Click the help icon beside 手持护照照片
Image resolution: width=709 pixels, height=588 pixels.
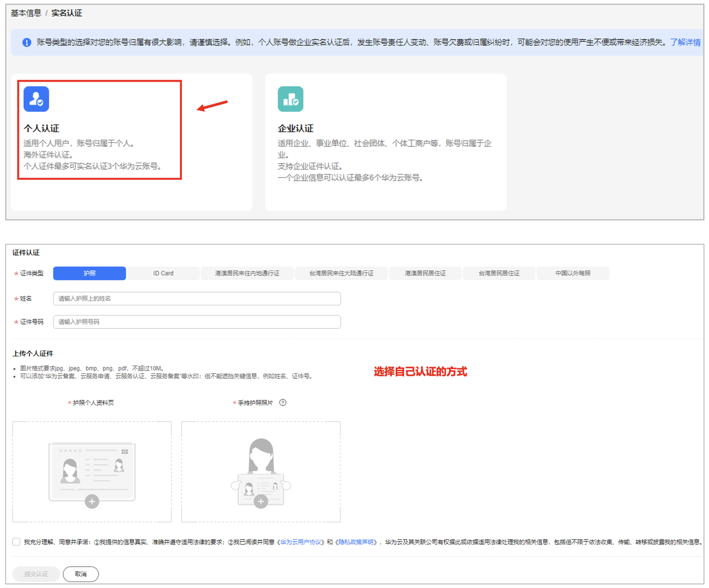[283, 402]
